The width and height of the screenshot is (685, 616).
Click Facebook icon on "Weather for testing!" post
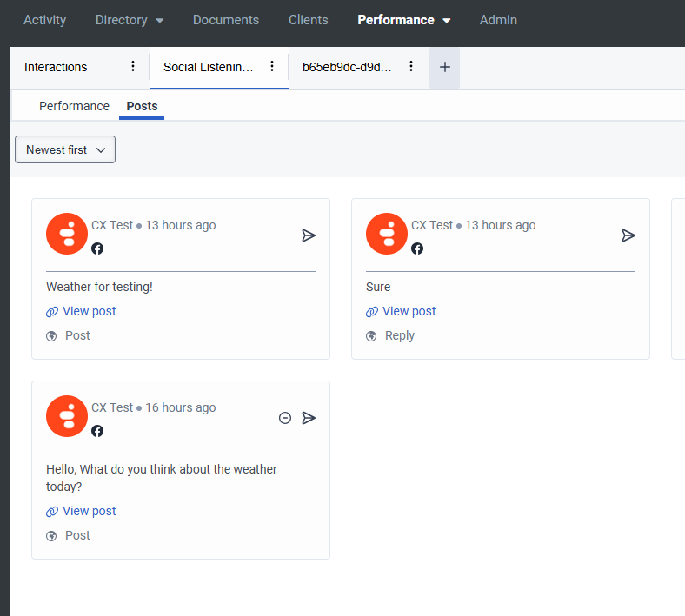point(97,248)
